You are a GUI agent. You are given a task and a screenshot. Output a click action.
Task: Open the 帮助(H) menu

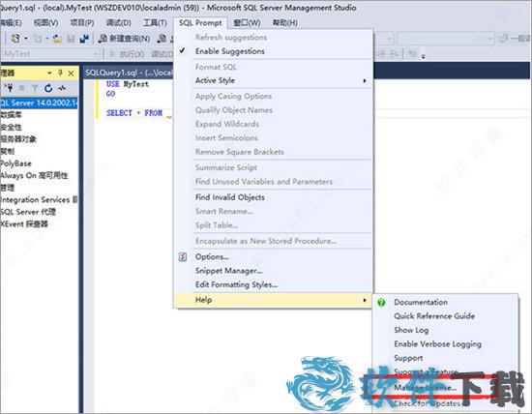tap(285, 23)
